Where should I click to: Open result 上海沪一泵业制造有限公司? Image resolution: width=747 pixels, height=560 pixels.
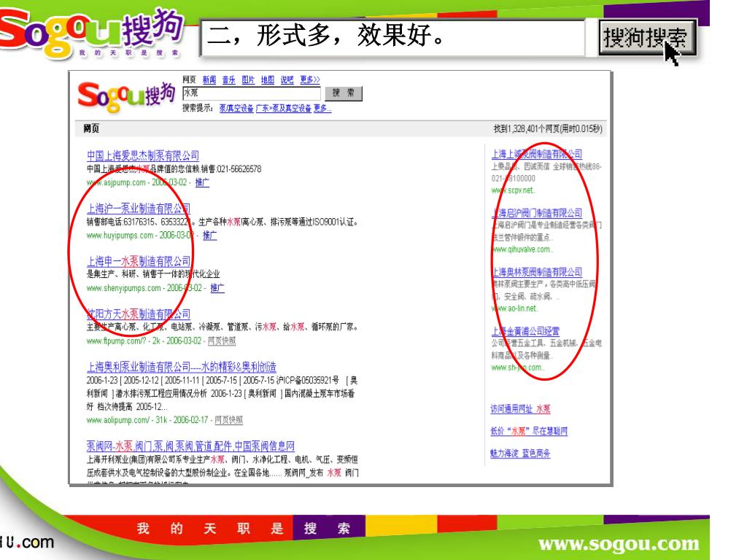(x=139, y=209)
